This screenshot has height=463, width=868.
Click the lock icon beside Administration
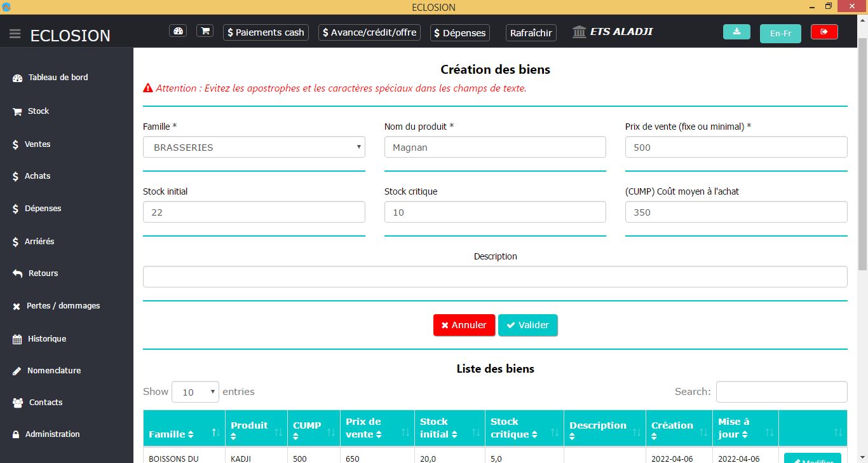point(17,434)
